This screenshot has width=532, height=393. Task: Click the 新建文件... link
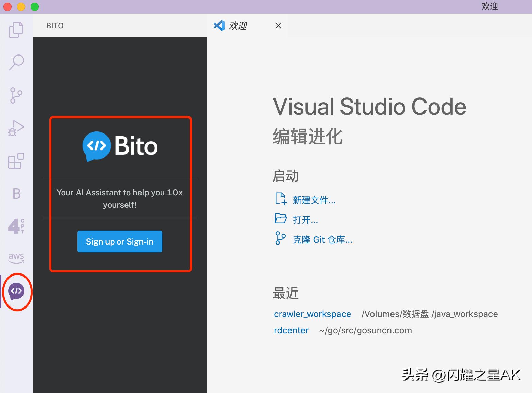(x=314, y=200)
